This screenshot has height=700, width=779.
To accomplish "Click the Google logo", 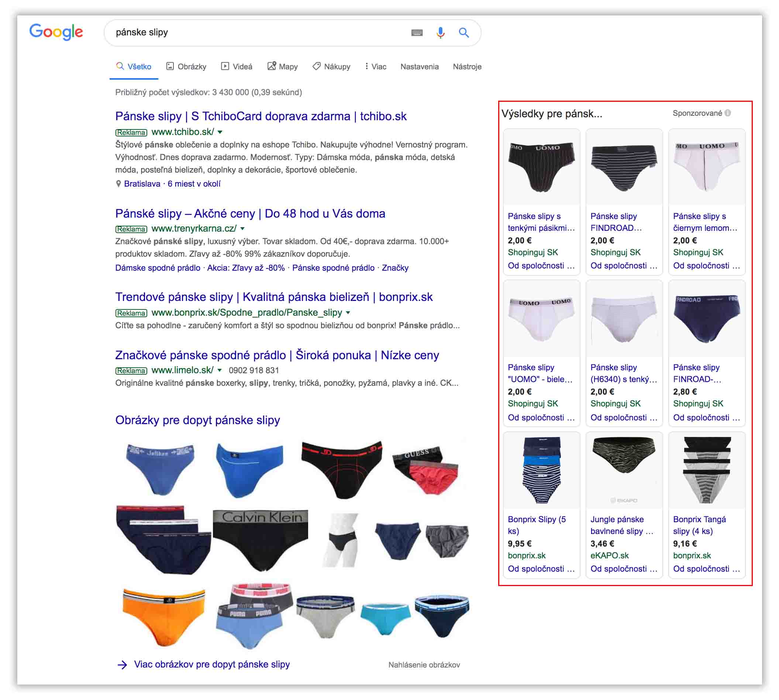I will 56,32.
